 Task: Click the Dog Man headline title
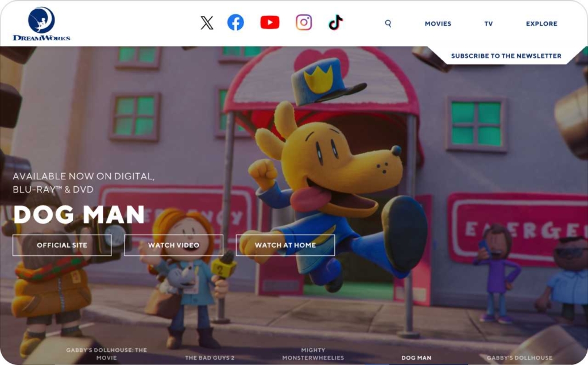coord(79,215)
